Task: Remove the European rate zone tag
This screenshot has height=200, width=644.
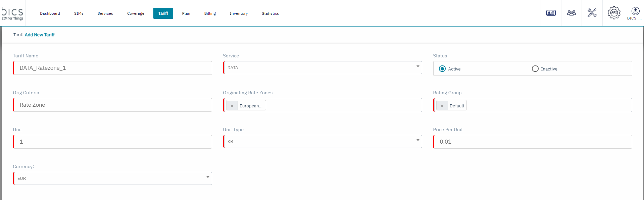Action: (232, 106)
